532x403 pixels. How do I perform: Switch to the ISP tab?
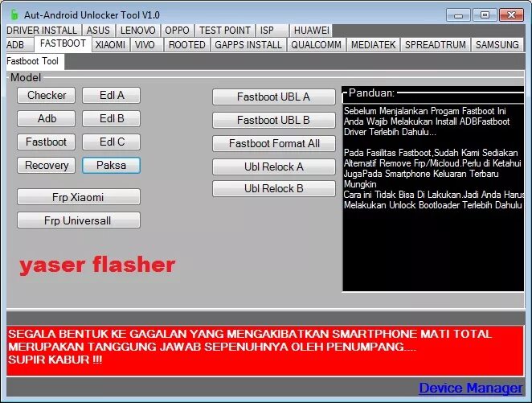pos(272,31)
